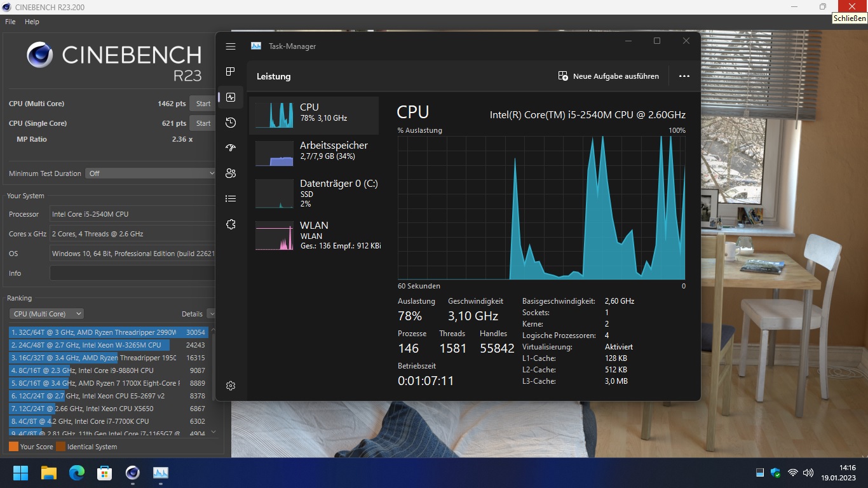The image size is (868, 488).
Task: Open Minimum Test Duration dropdown
Action: point(151,173)
